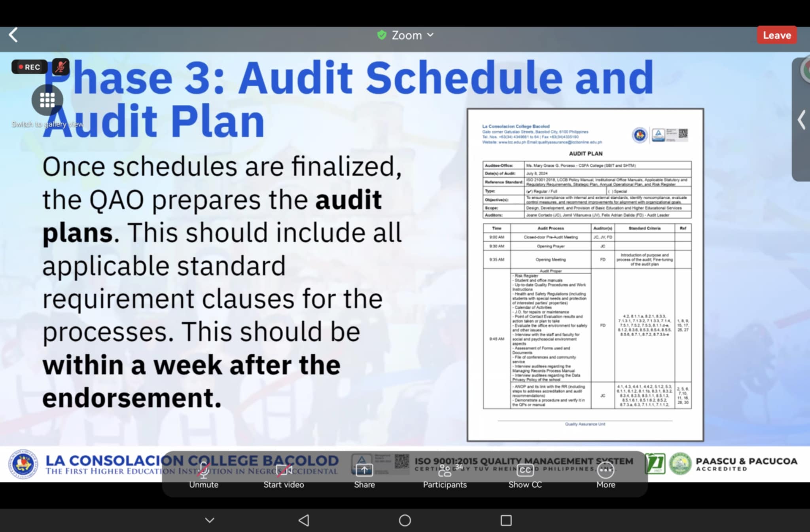
Task: Tap the green encryption shield icon
Action: point(382,35)
